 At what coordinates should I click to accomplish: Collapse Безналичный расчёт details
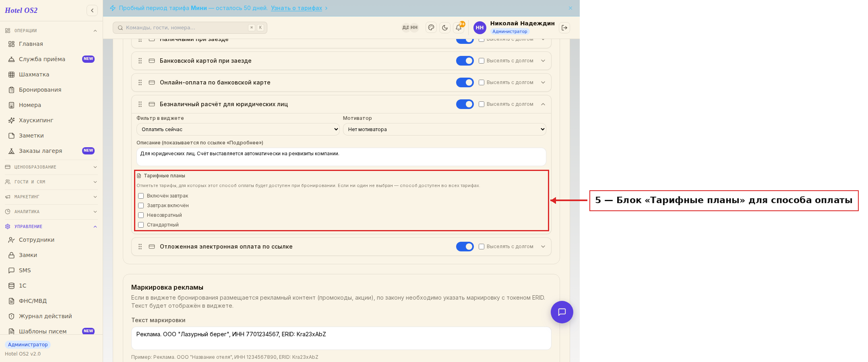coord(543,104)
